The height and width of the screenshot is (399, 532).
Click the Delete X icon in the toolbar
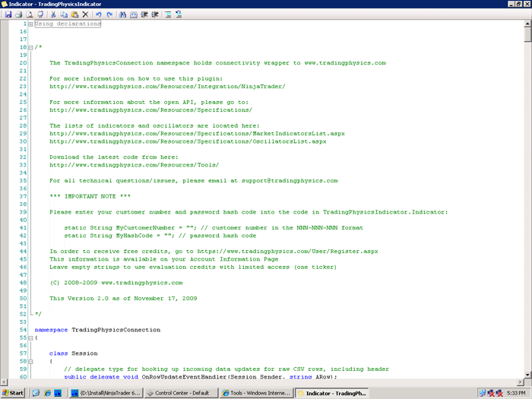point(85,14)
